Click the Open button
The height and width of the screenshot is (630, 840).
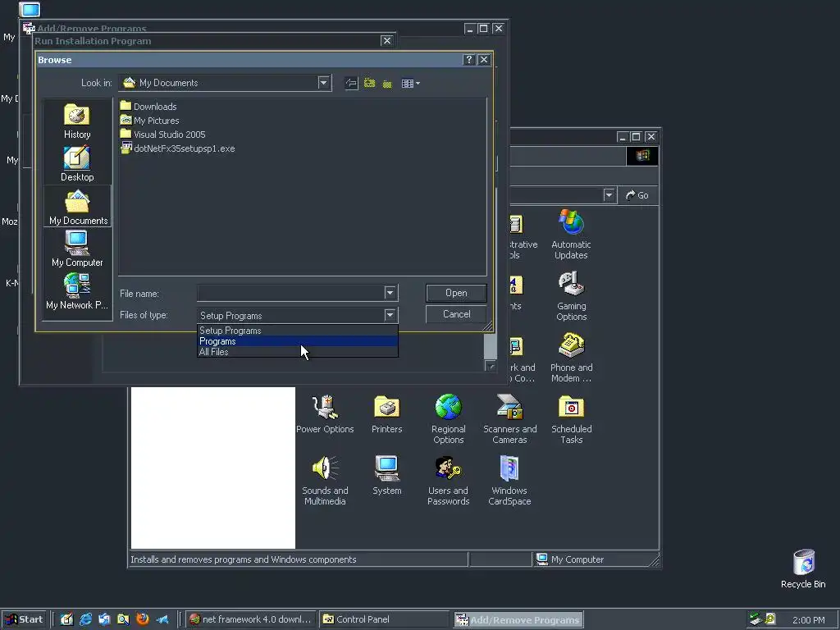[x=456, y=293]
